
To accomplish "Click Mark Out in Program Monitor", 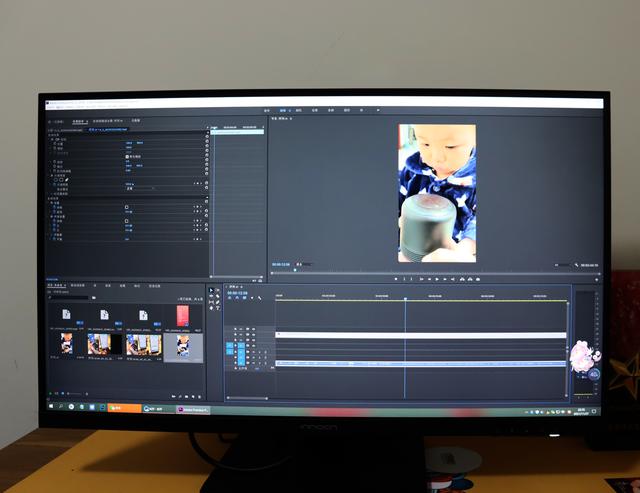I will point(411,279).
